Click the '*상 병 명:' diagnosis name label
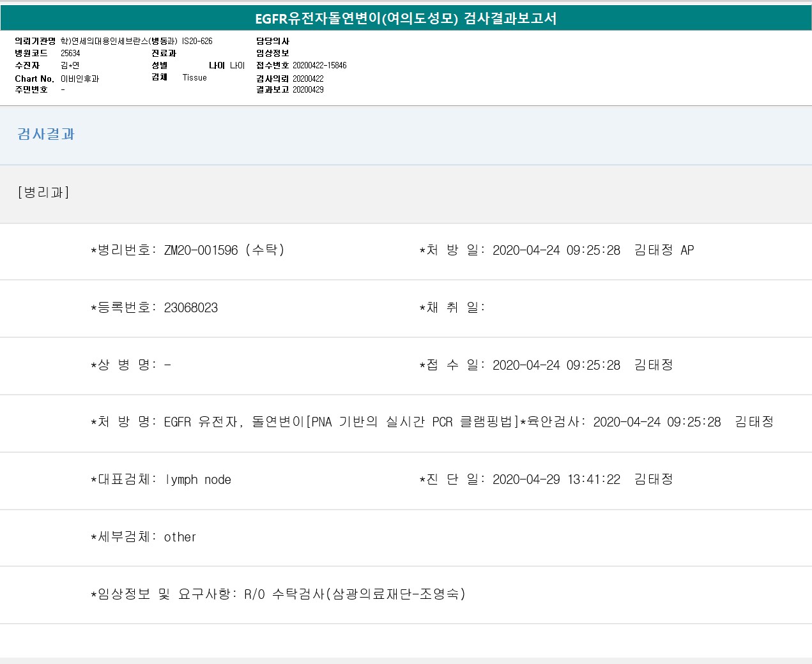The image size is (812, 664). tap(124, 365)
